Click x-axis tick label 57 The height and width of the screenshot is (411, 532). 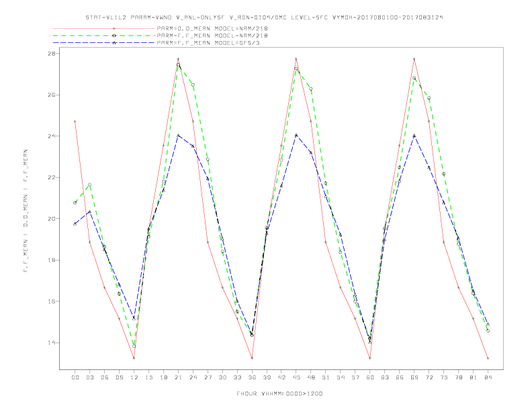[355, 377]
